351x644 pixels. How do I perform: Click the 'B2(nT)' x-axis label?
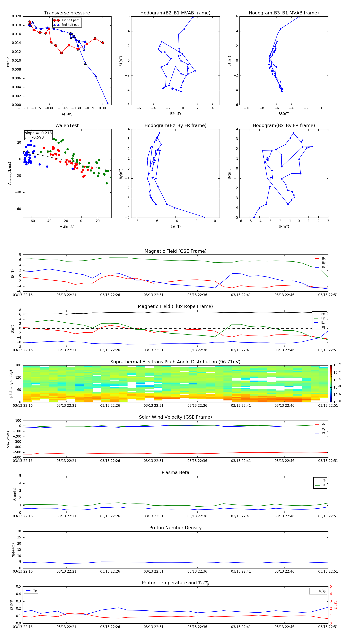175,114
